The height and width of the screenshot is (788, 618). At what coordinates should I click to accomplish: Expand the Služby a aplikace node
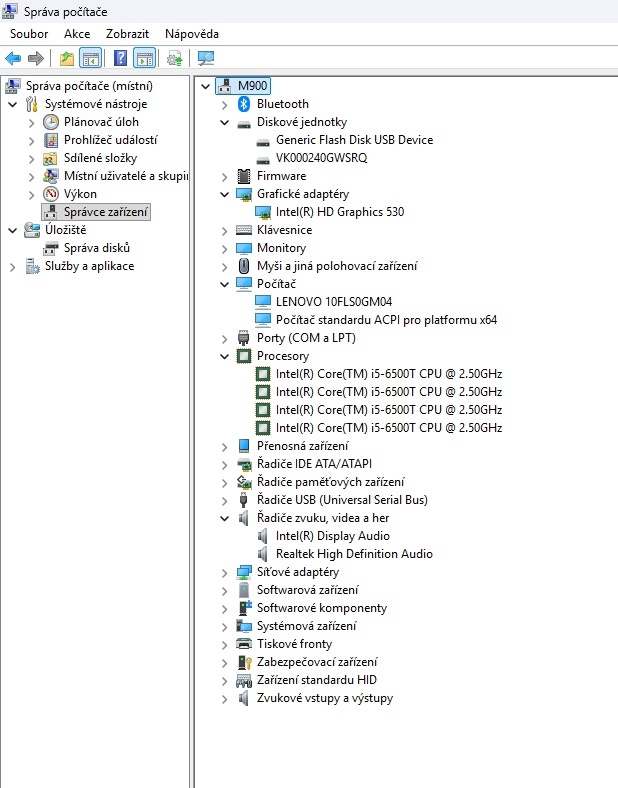(x=13, y=266)
